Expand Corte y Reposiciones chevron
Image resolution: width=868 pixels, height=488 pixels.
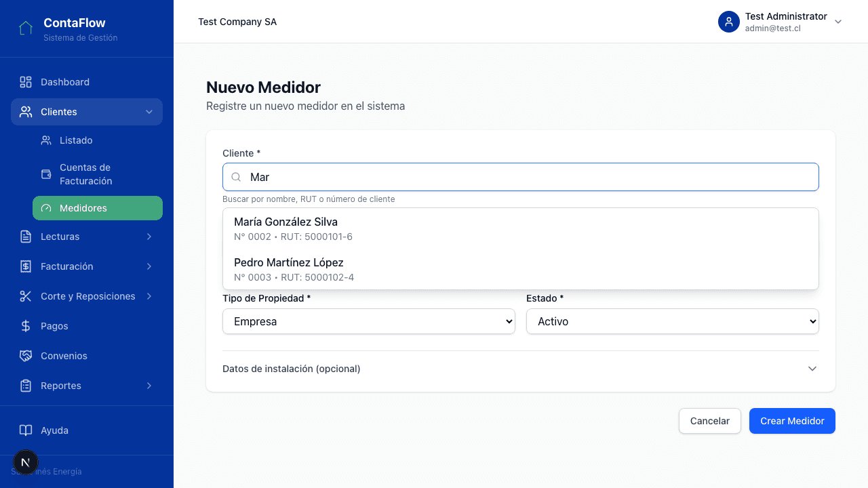point(149,296)
